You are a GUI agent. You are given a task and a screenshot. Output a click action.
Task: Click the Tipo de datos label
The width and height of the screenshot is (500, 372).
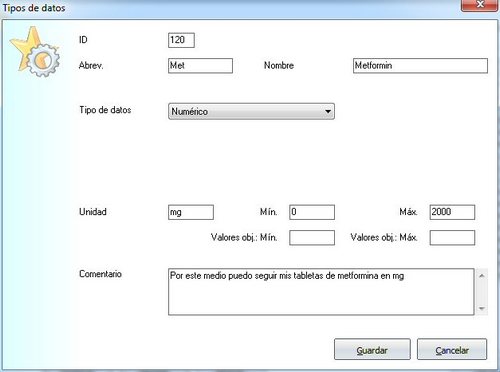(x=105, y=110)
